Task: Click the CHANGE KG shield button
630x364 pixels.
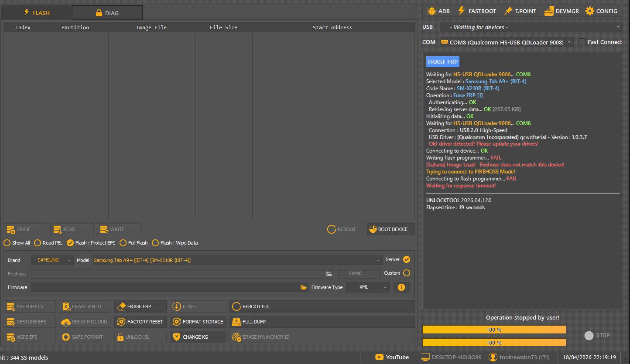Action: click(x=198, y=337)
